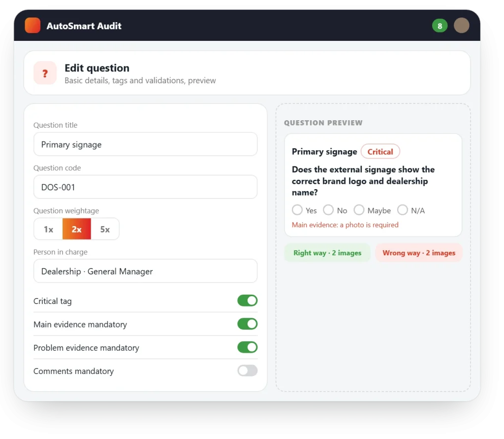Image resolution: width=504 pixels, height=439 pixels.
Task: Click the red question mark icon
Action: pyautogui.click(x=45, y=73)
